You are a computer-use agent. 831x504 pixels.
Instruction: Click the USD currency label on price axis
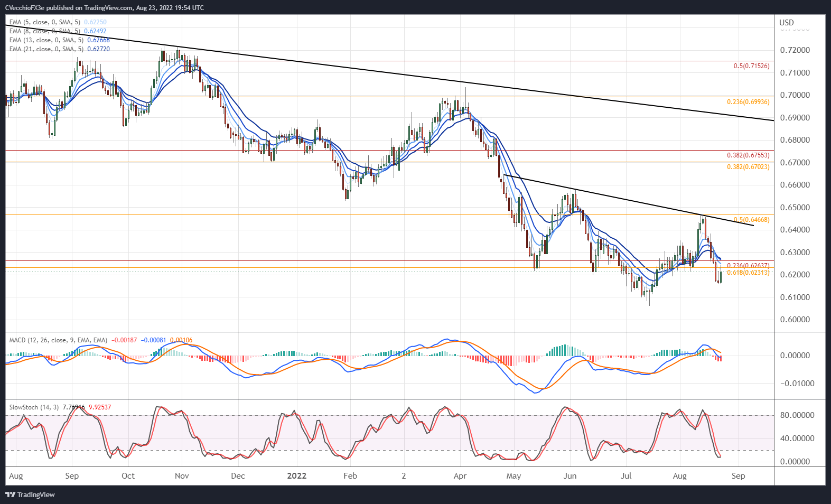pyautogui.click(x=787, y=22)
